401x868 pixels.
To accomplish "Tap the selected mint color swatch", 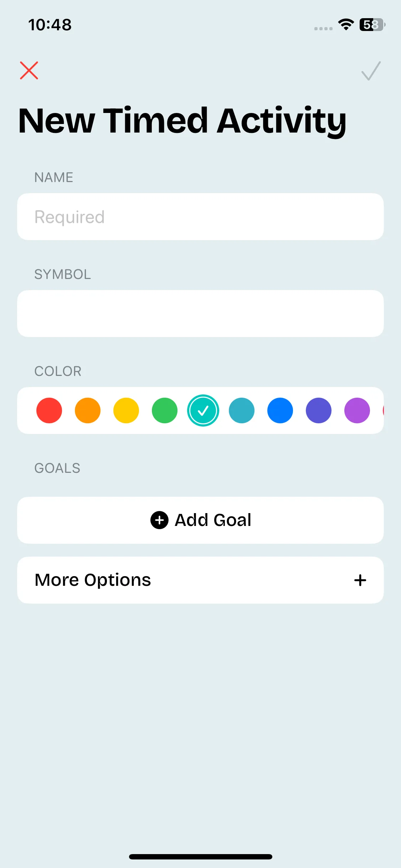I will tap(203, 410).
